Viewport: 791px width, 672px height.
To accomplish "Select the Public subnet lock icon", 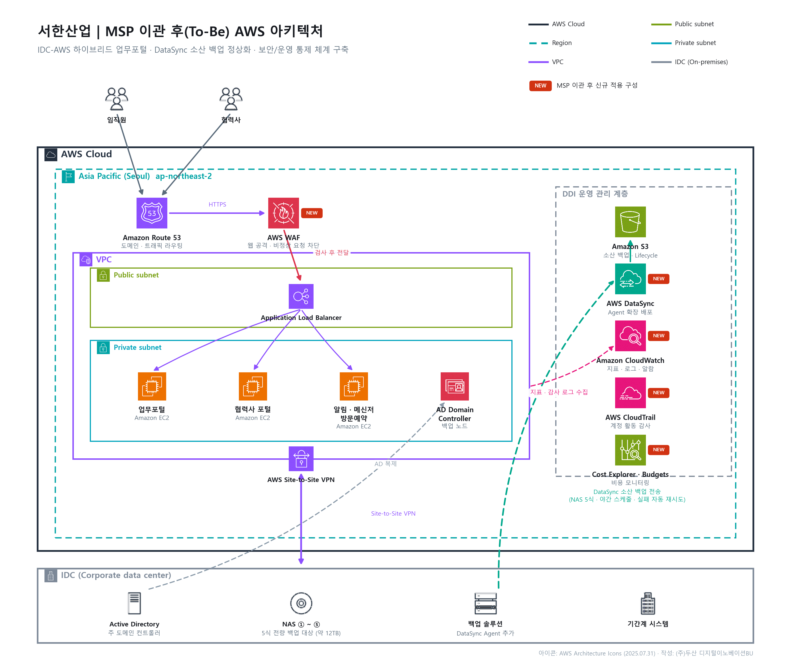I will (x=103, y=275).
